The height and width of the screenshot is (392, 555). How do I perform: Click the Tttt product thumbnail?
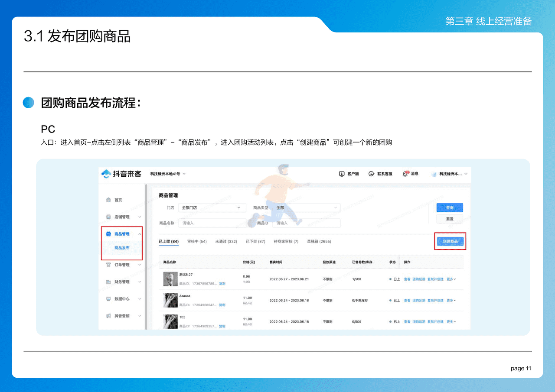coord(170,322)
